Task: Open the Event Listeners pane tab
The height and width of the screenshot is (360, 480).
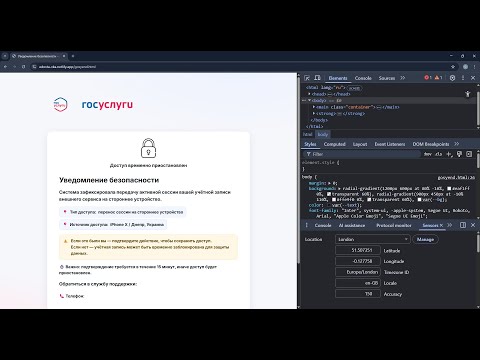Action: point(390,144)
